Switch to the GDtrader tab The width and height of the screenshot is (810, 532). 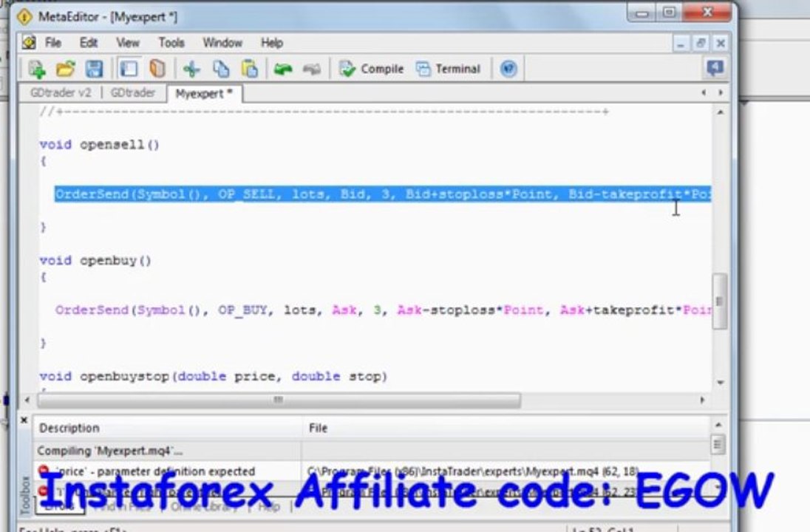(x=133, y=93)
